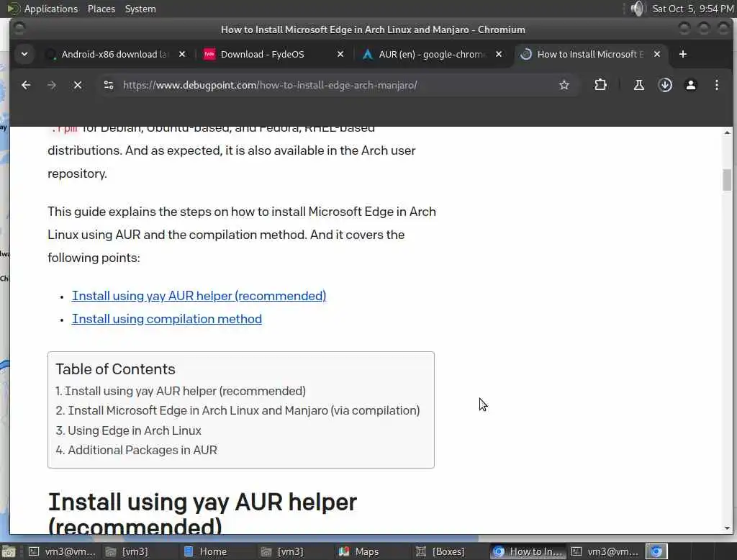
Task: Jump to contents item 1 yay AUR helper
Action: [181, 391]
